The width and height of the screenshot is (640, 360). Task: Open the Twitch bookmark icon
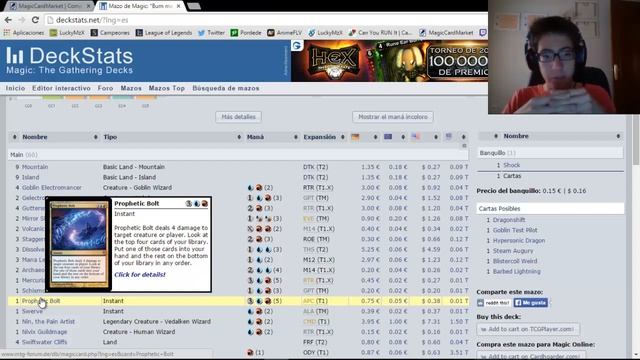[x=483, y=33]
